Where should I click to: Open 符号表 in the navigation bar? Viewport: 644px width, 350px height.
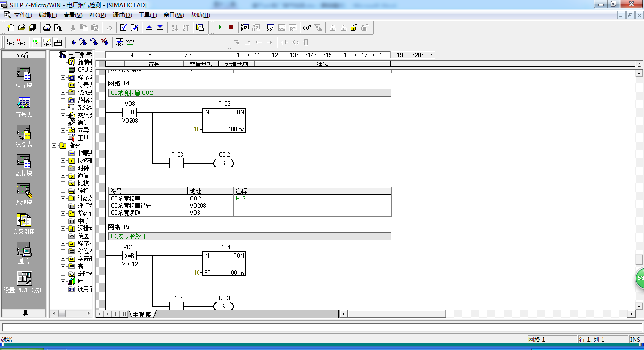[24, 107]
